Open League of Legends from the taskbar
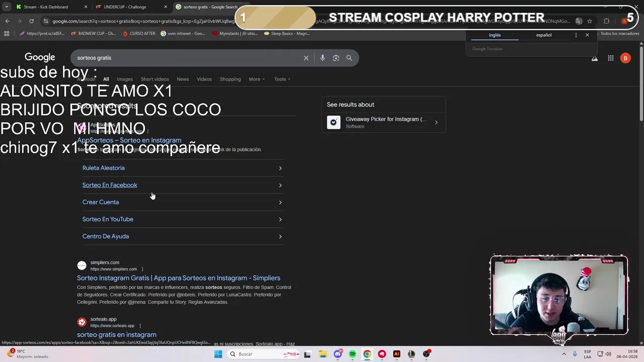The image size is (644, 362). (411, 354)
